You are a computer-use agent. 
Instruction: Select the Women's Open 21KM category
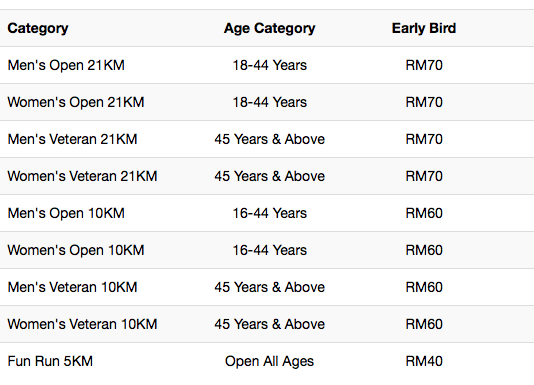pos(76,102)
